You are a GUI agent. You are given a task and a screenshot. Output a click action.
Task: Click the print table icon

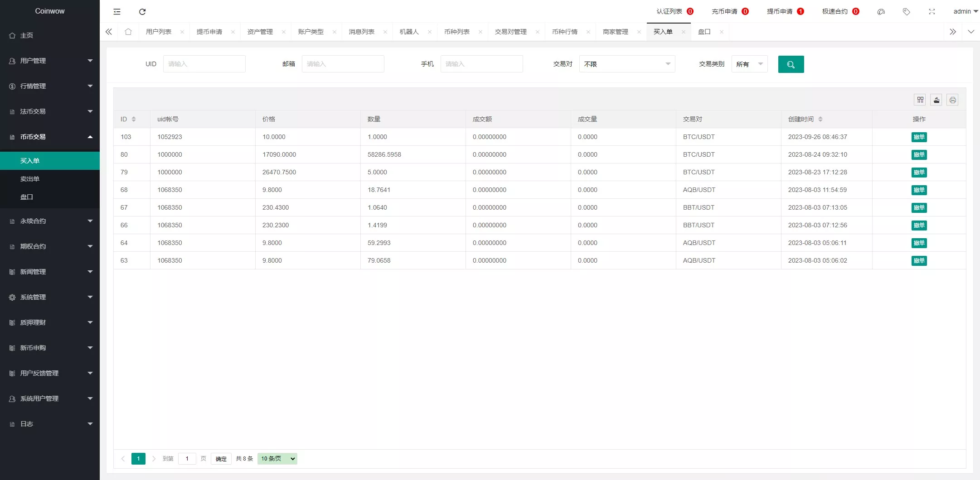pyautogui.click(x=952, y=100)
